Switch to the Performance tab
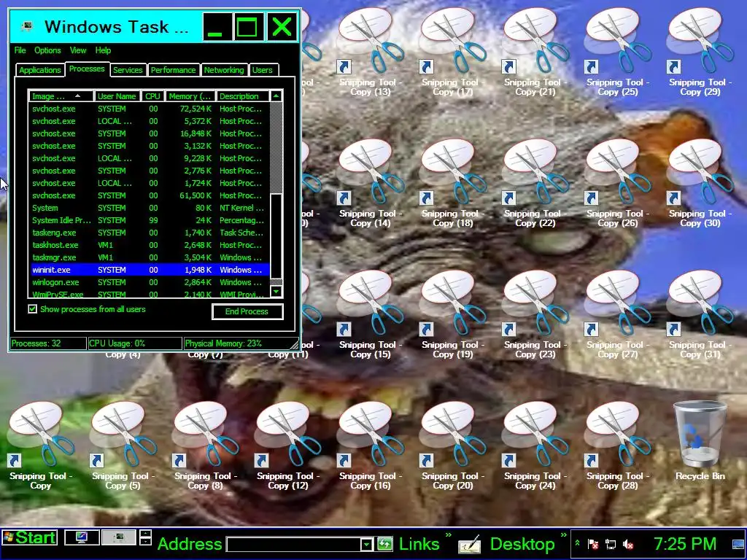 pos(174,70)
